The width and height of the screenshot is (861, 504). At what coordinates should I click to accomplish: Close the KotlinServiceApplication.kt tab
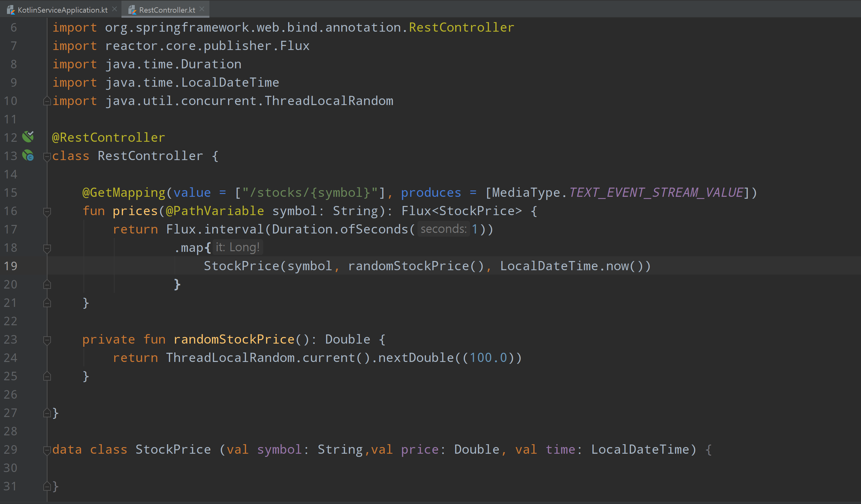[x=115, y=9]
